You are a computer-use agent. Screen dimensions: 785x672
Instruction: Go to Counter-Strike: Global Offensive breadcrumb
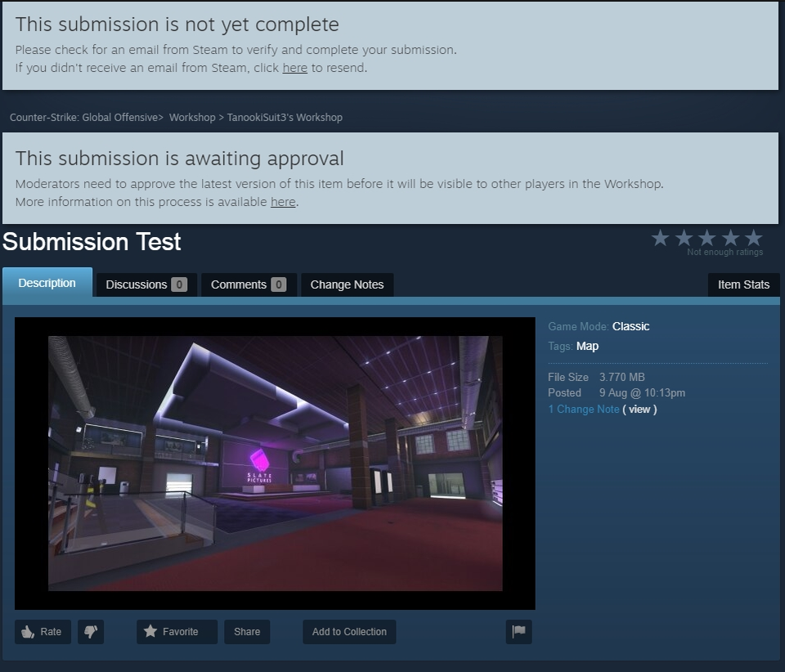click(x=84, y=118)
